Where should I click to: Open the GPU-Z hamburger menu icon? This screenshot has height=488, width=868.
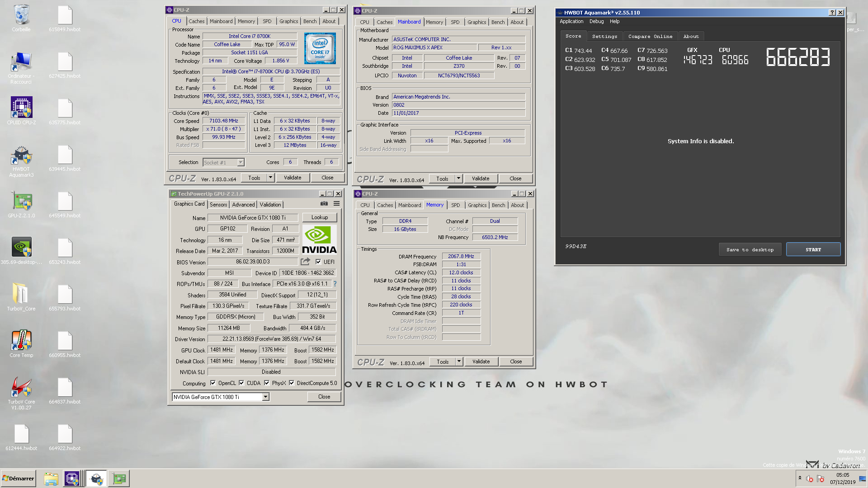(337, 204)
